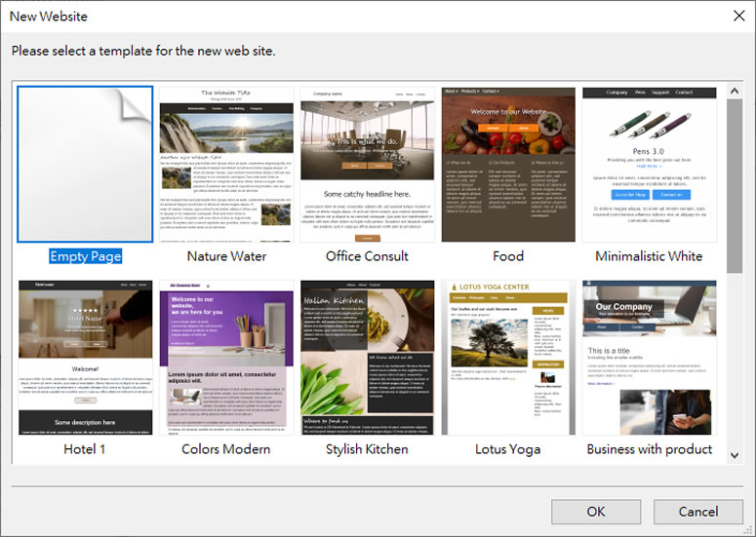Click the Stylish Kitchen label
The height and width of the screenshot is (537, 756).
(367, 449)
